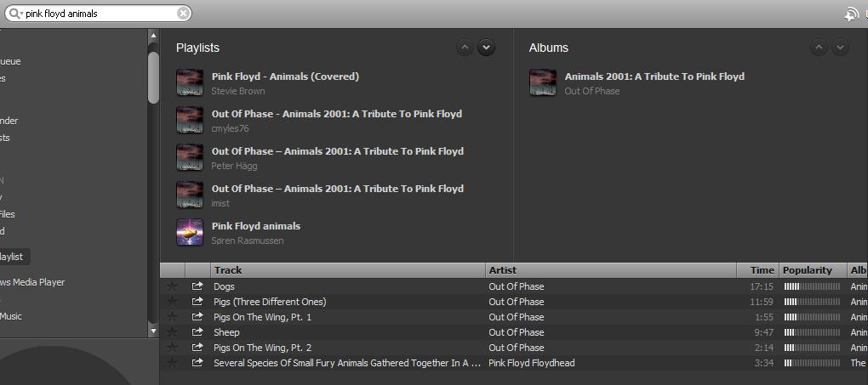
Task: Open the broadcast icon in the top-right corner
Action: 850,14
